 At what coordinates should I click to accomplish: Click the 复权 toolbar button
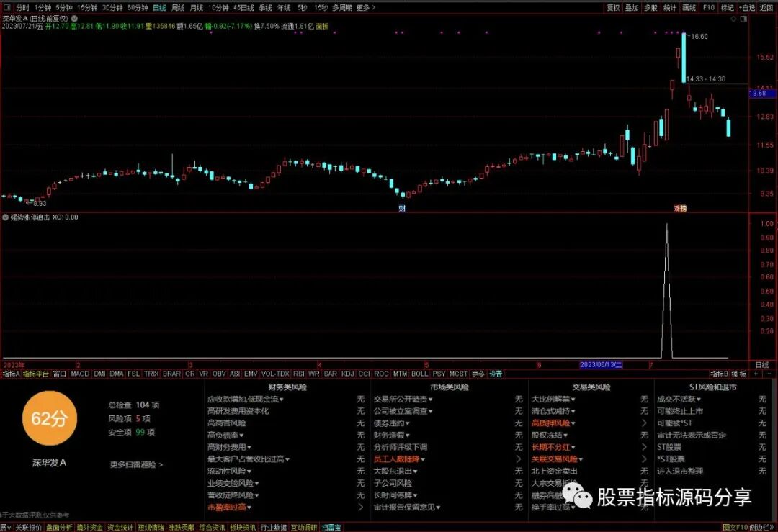tap(614, 7)
